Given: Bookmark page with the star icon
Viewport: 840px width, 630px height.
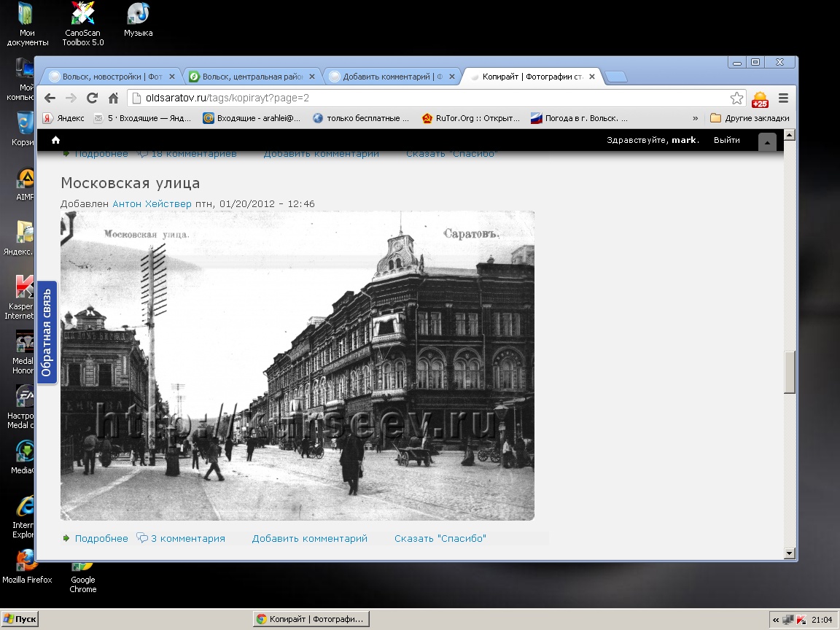Looking at the screenshot, I should (x=737, y=98).
